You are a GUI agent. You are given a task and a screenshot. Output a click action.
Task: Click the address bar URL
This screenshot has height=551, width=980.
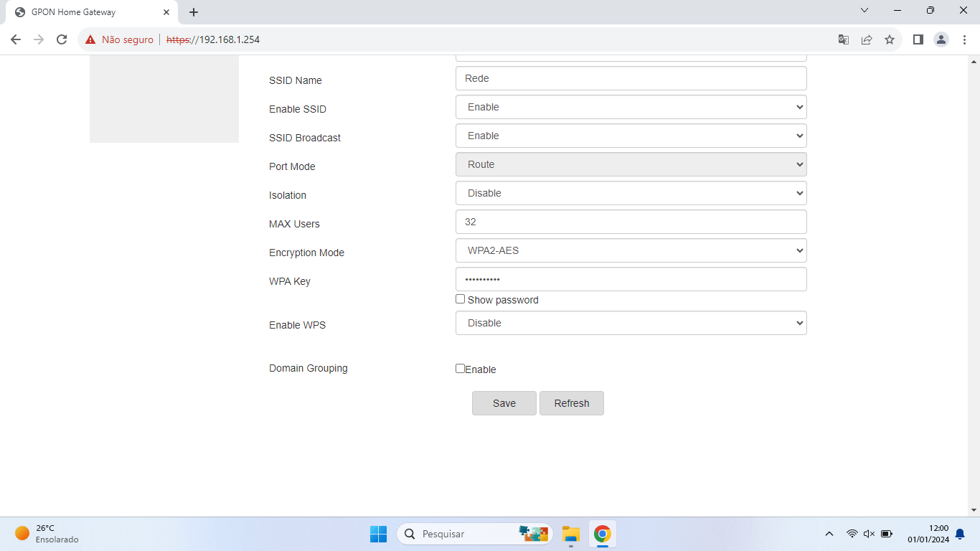[x=213, y=39]
